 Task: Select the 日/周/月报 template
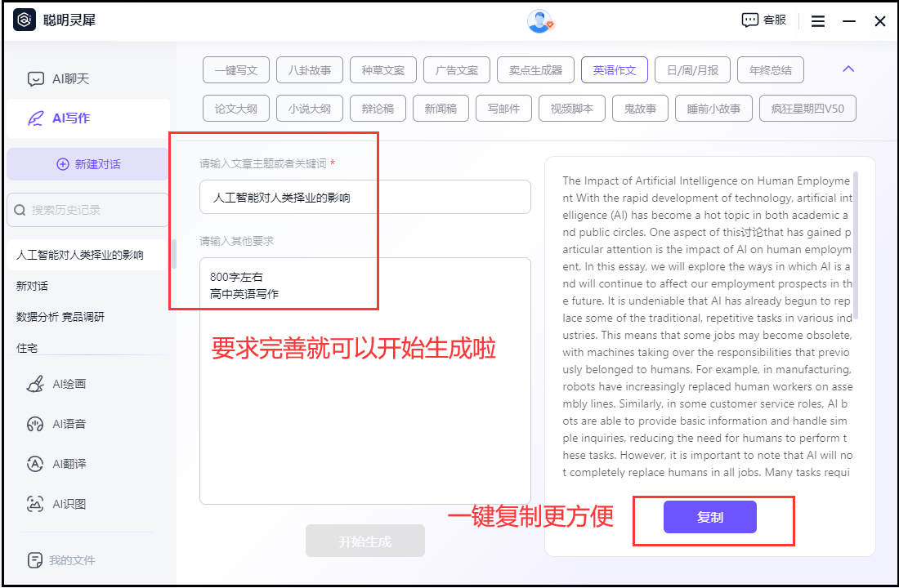(692, 70)
